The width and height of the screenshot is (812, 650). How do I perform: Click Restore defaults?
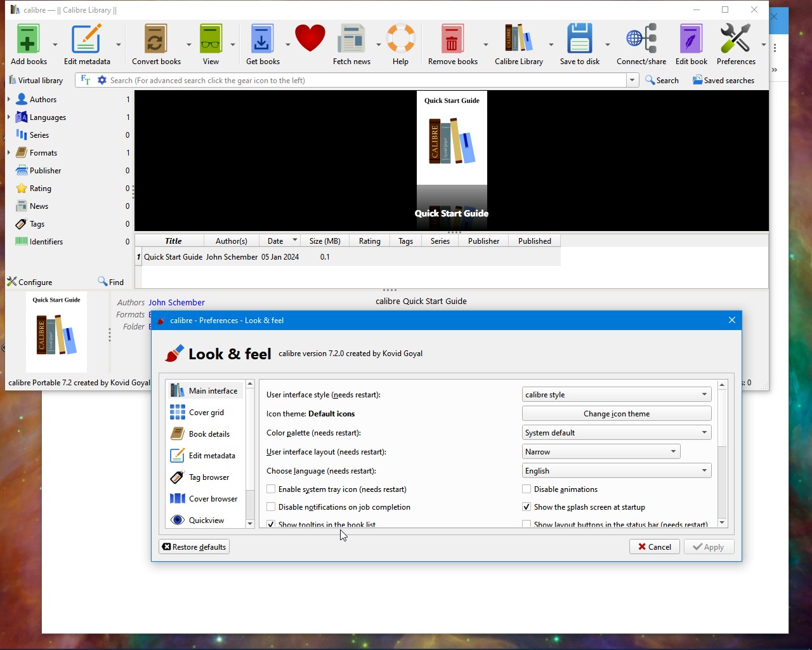pos(194,547)
